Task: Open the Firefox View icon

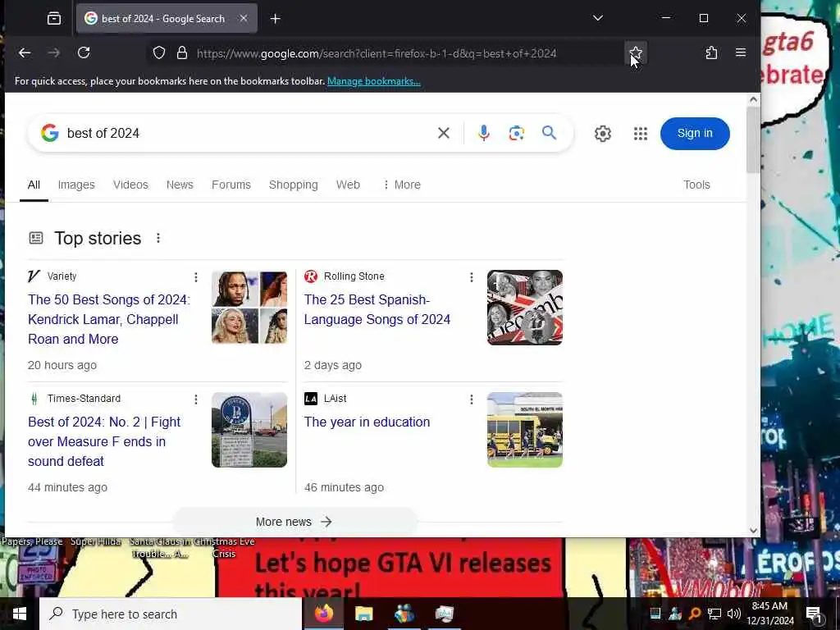Action: [x=54, y=19]
